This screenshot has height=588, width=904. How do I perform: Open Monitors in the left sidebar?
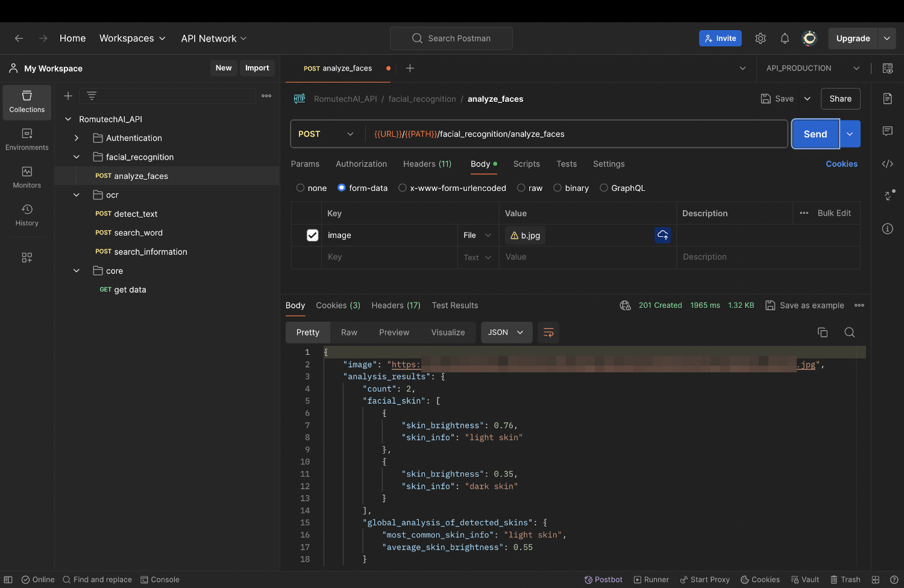(x=27, y=178)
